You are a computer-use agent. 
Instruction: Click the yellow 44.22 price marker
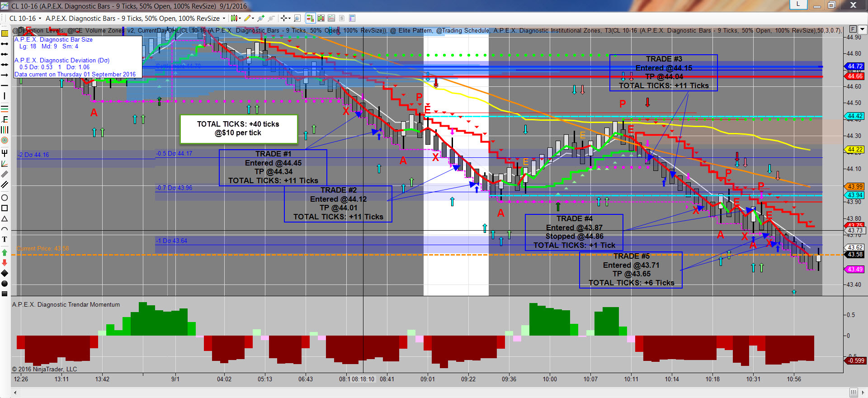pyautogui.click(x=855, y=150)
